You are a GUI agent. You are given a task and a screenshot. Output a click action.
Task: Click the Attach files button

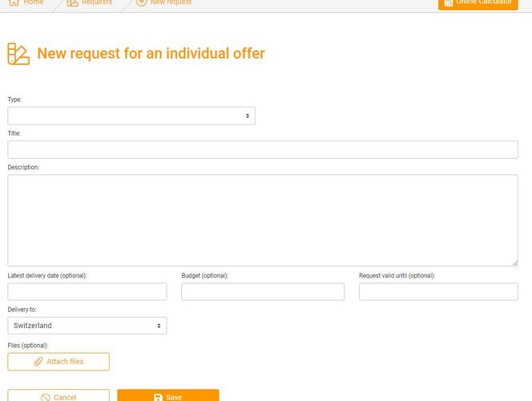pyautogui.click(x=58, y=362)
